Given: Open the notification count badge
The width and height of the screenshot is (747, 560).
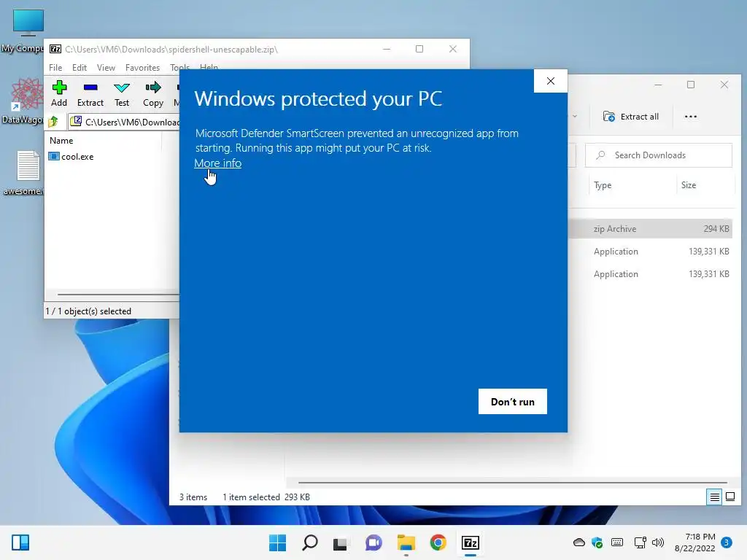Looking at the screenshot, I should 726,542.
